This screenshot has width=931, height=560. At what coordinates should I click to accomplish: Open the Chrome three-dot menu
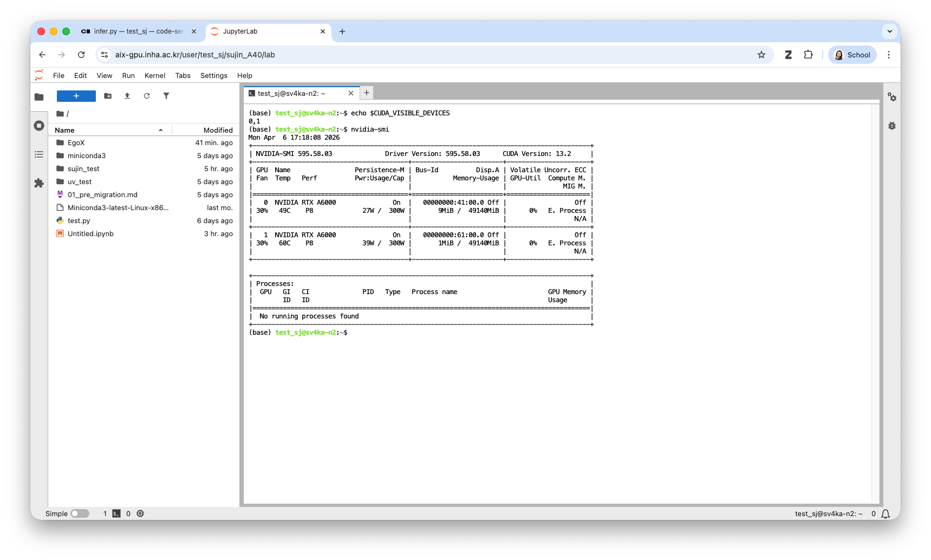pyautogui.click(x=889, y=55)
